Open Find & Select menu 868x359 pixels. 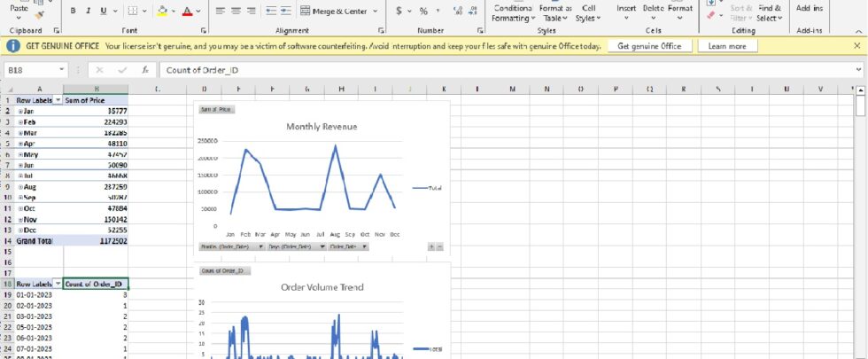pos(769,12)
